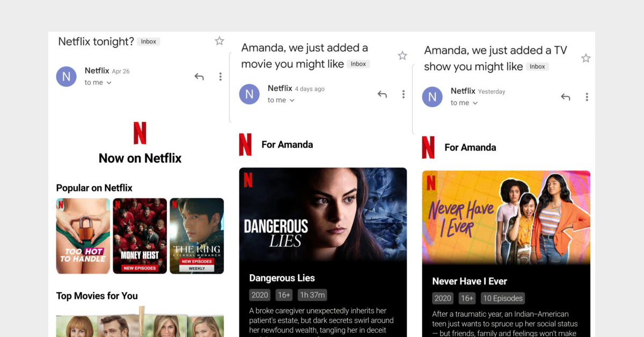Screen dimensions: 644x337
Task: Click sender avatar on Apr 26 email
Action: pos(66,77)
